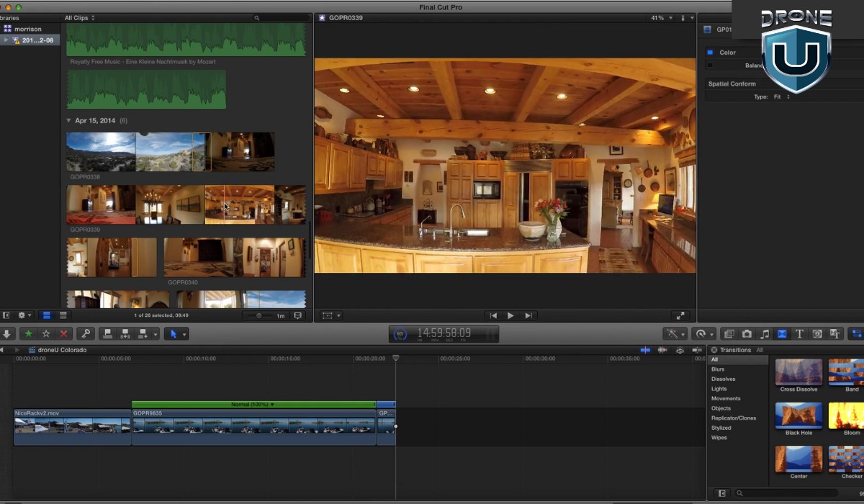Reject the selection using the red X
The width and height of the screenshot is (864, 504).
(63, 334)
